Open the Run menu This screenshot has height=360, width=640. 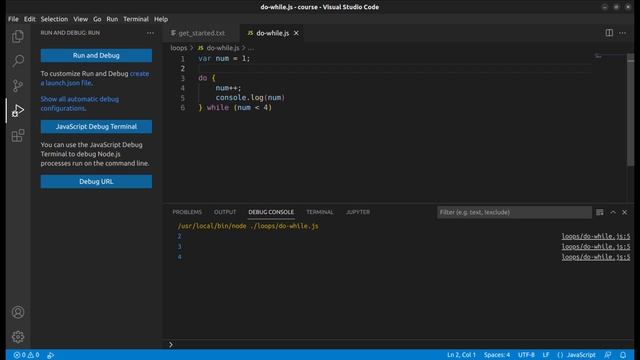112,19
